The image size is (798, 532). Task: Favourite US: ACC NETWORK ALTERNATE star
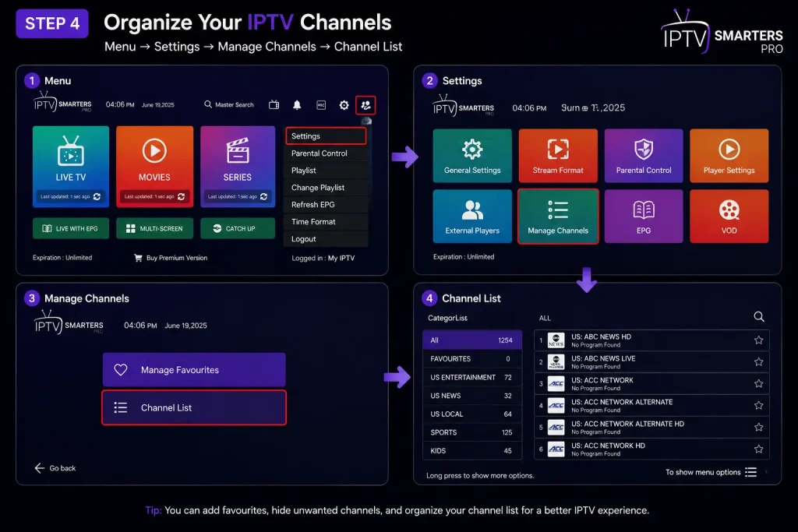tap(759, 405)
